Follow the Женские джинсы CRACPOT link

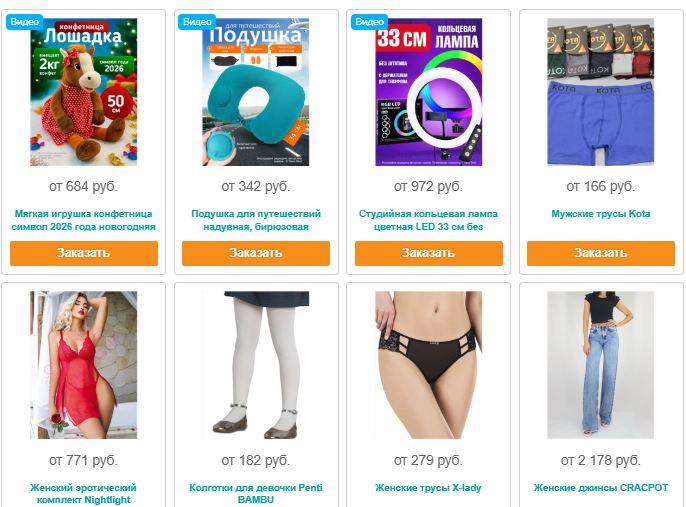click(601, 487)
